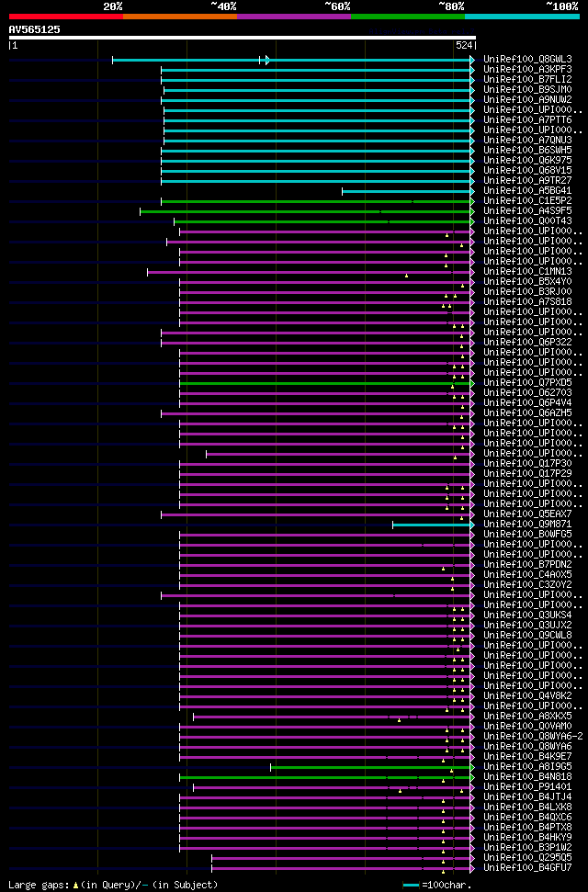Select label UniRef100_B0WFG5
Viewport: 588px width, 892px height.
(527, 535)
